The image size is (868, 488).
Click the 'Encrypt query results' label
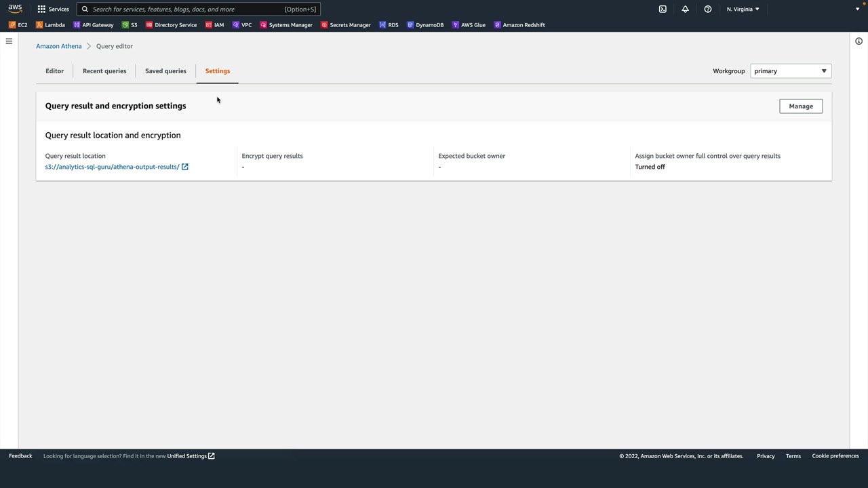click(x=272, y=156)
